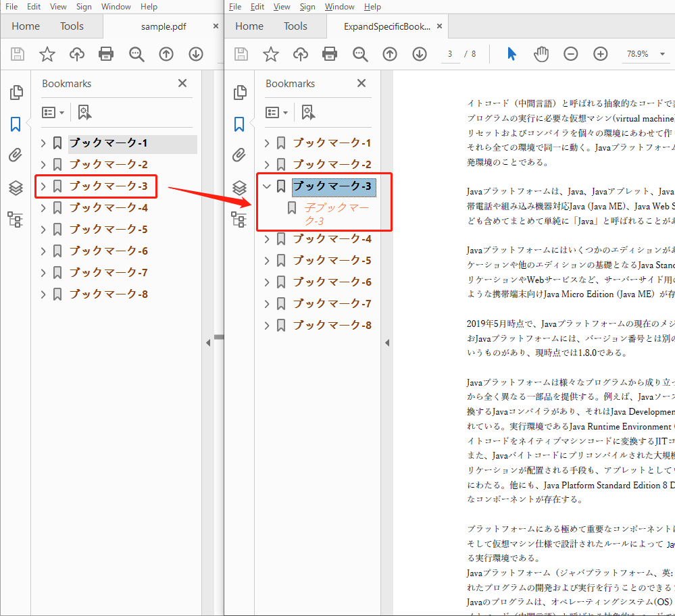Open the bookmark options dropdown in sample.pdf
This screenshot has width=675, height=616.
pyautogui.click(x=53, y=113)
